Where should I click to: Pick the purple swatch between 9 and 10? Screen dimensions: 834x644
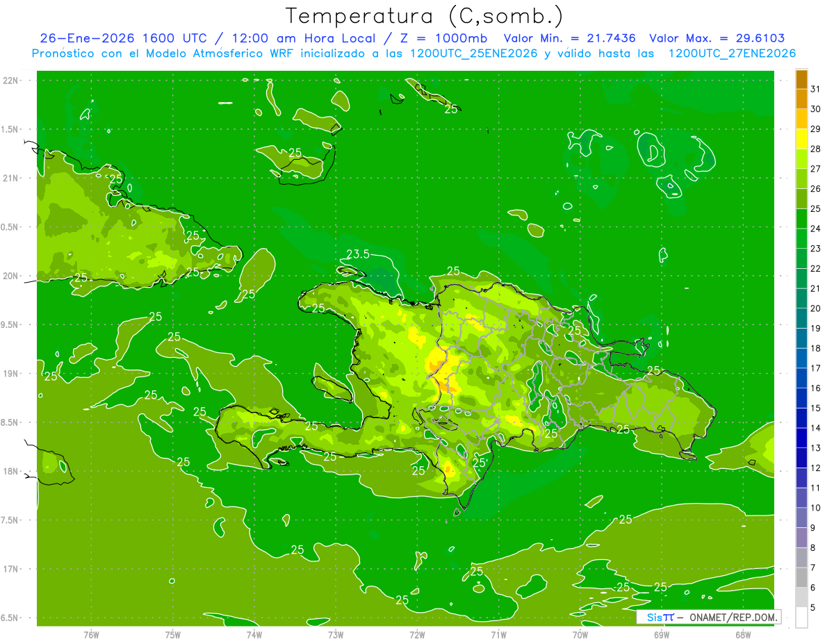click(x=801, y=518)
